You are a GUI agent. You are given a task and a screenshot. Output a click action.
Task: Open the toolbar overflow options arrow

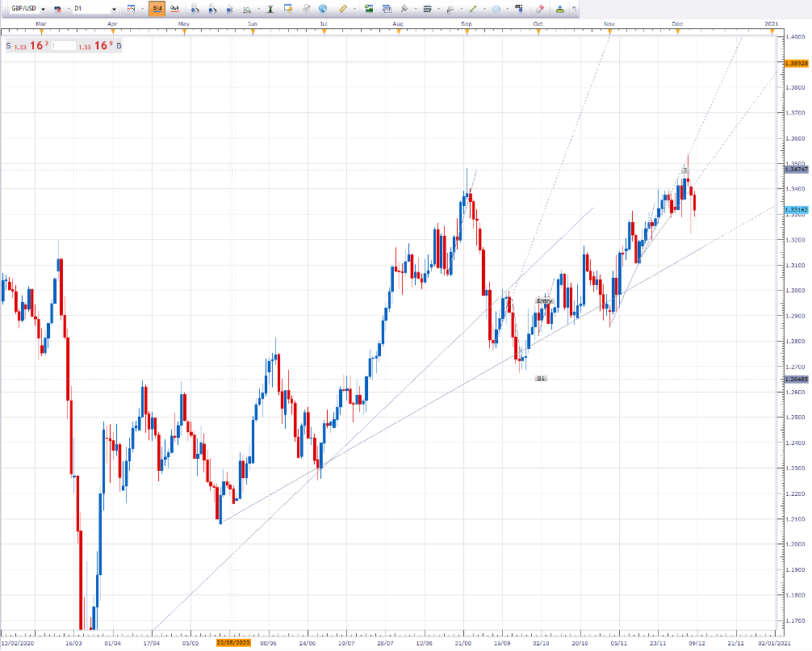(x=574, y=9)
